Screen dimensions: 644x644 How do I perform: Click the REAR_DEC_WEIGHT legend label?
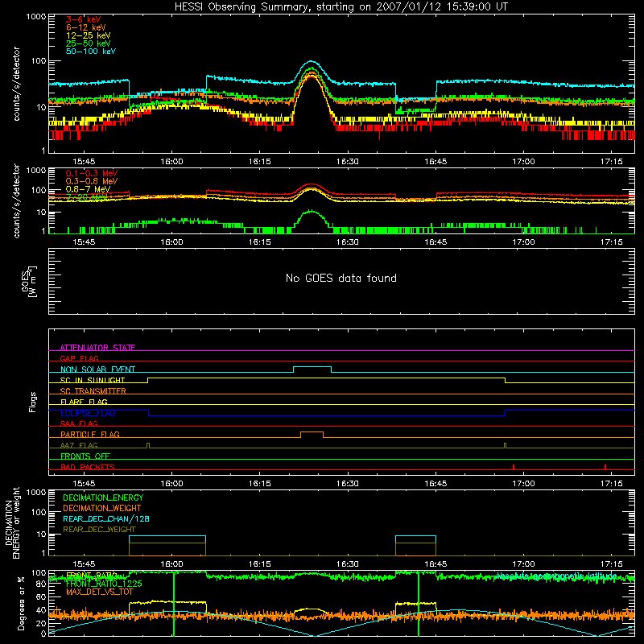[99, 530]
